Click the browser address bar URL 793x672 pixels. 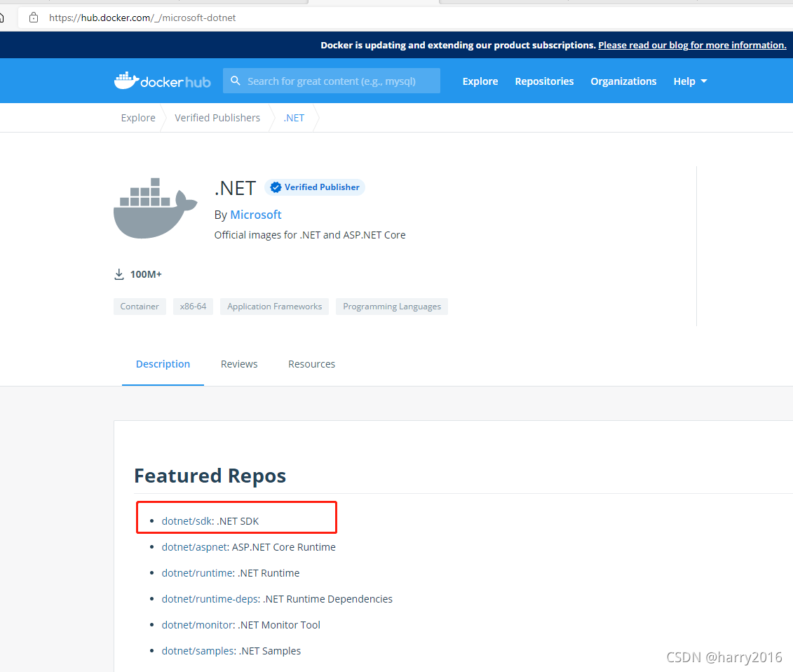click(x=142, y=18)
